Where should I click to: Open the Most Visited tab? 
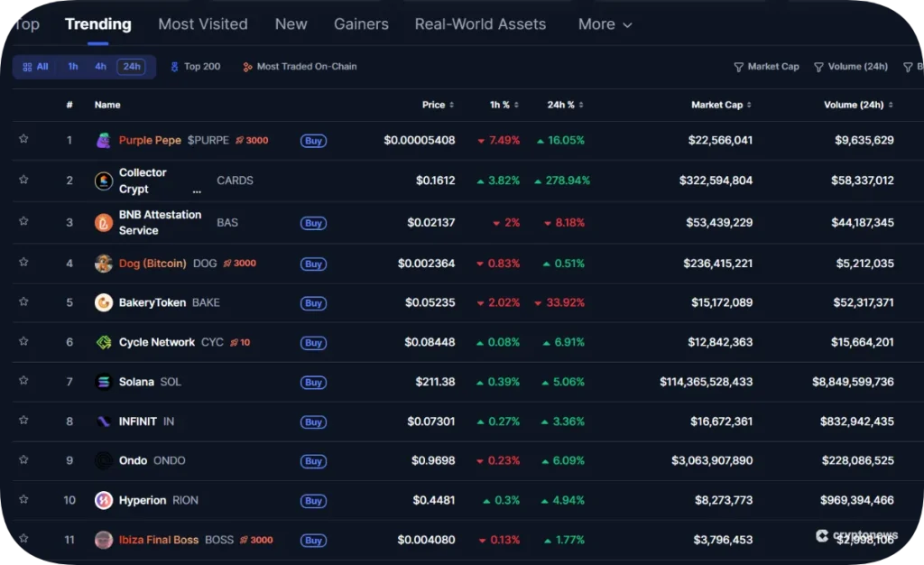(x=203, y=24)
